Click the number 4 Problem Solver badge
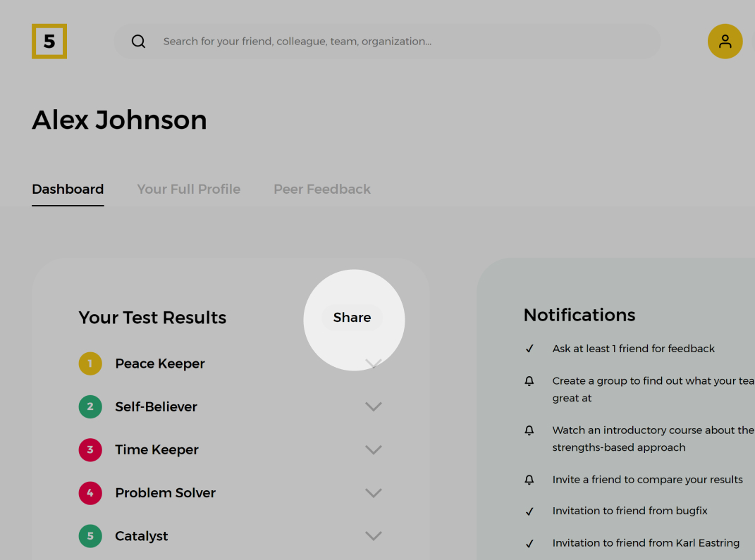 point(90,492)
